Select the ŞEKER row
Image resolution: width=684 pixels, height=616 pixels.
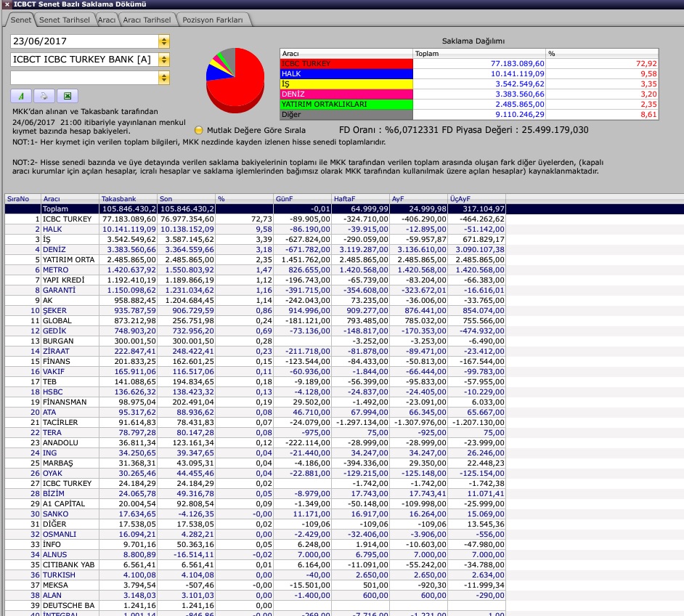[x=255, y=311]
